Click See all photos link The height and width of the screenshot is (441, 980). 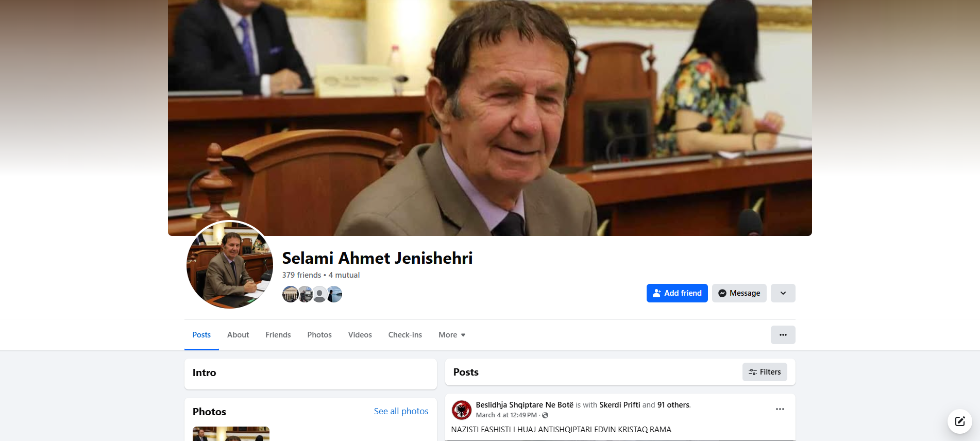point(401,411)
